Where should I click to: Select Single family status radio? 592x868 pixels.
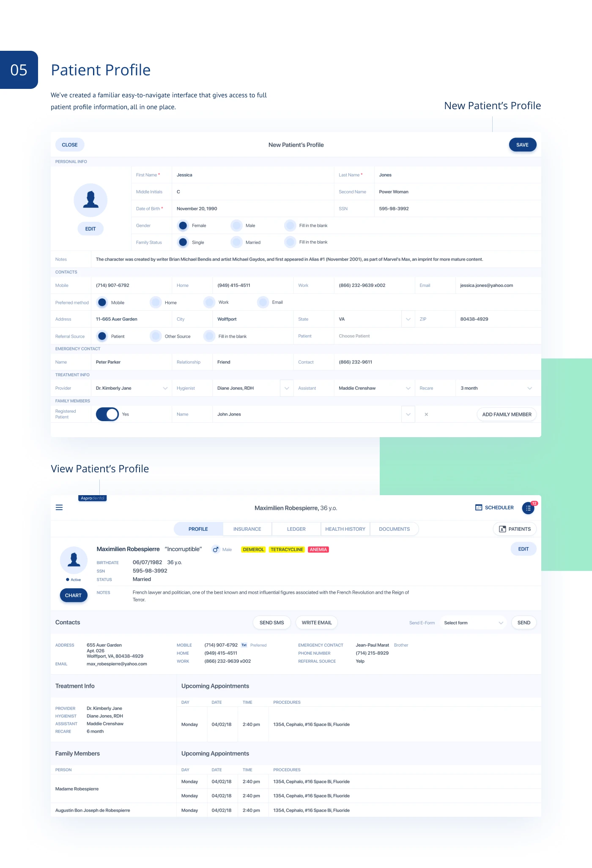[183, 242]
